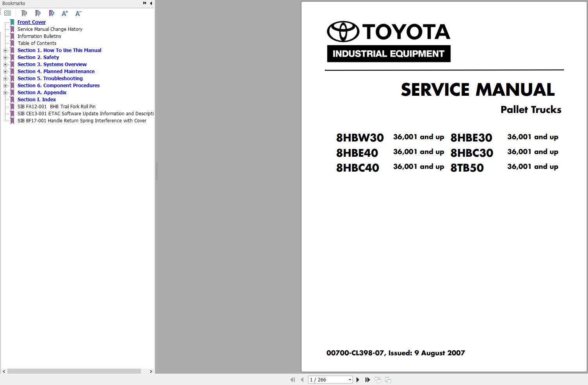Open the bookmarks options list icon
This screenshot has height=385, width=588.
(7, 13)
